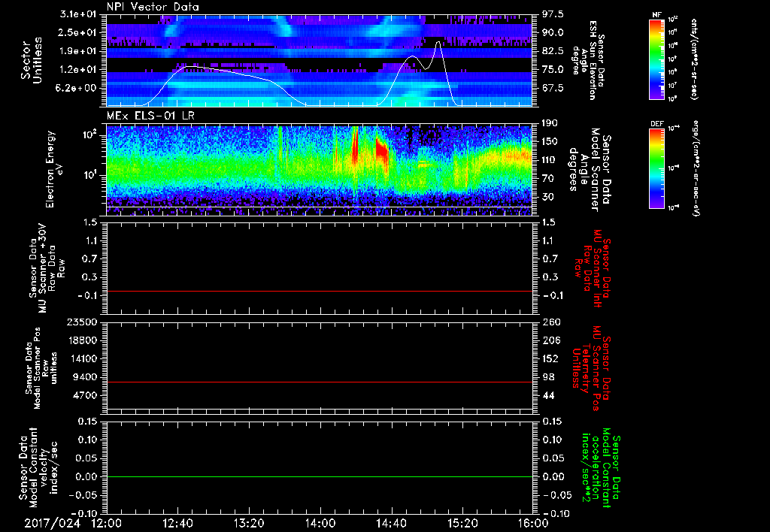The width and height of the screenshot is (770, 532).
Task: Click the 14:40 time axis label
Action: (391, 522)
